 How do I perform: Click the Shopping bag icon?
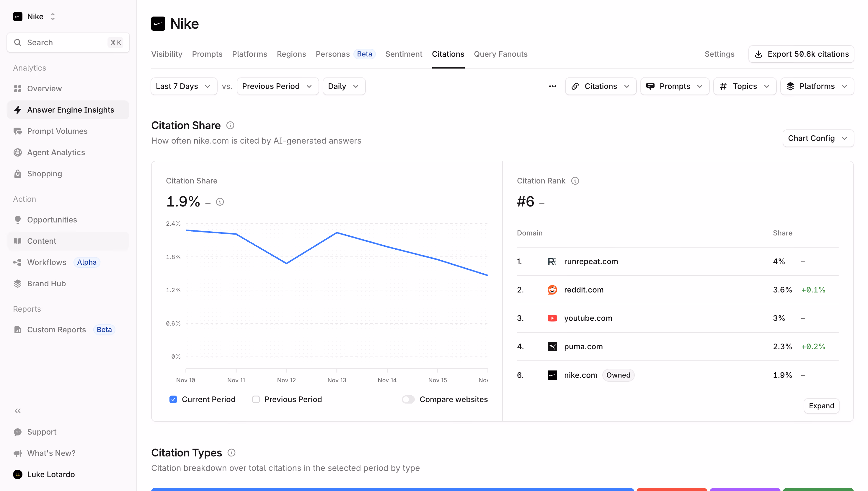click(17, 174)
